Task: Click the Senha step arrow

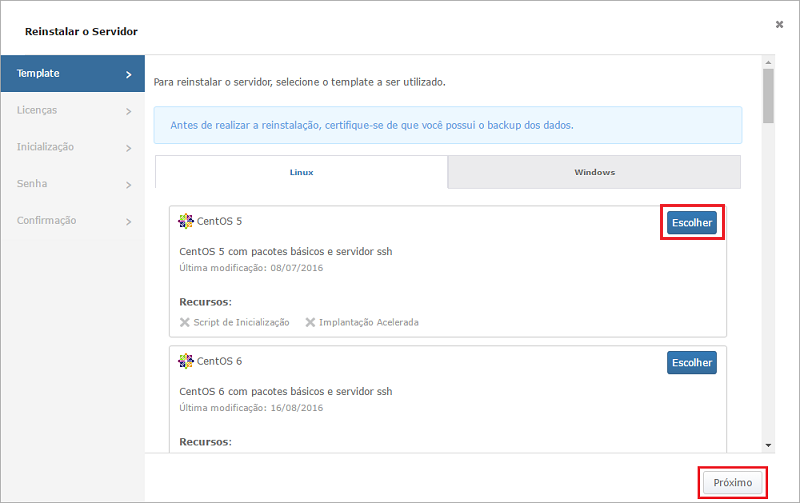Action: coord(129,185)
